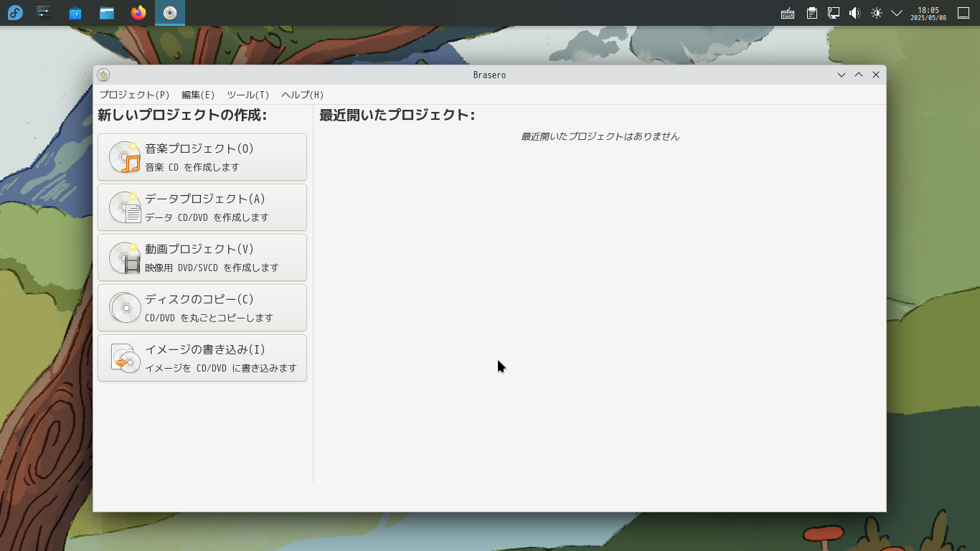This screenshot has height=551, width=980.
Task: Choose ディスクのコピー(C)
Action: point(202,308)
